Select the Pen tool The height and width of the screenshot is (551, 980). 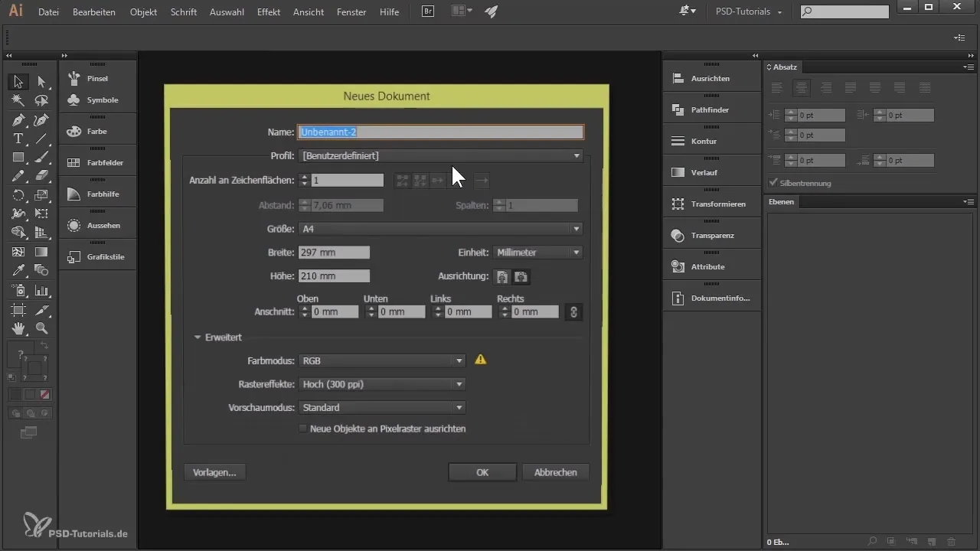point(18,120)
